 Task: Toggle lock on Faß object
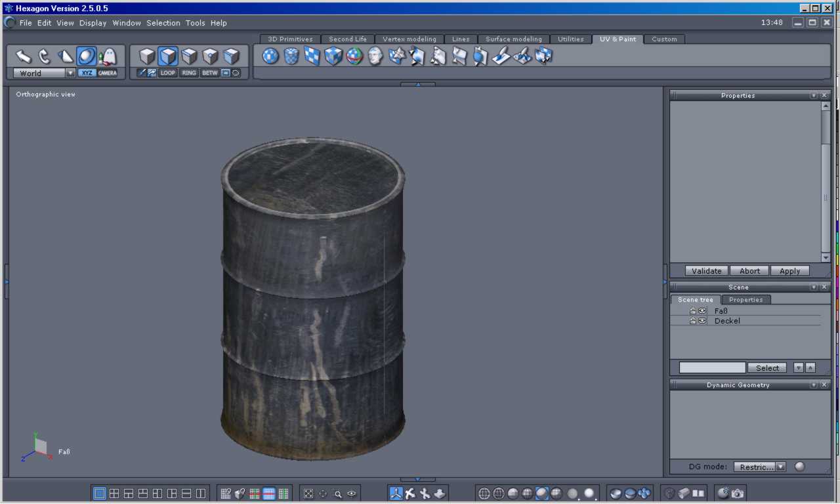(693, 311)
